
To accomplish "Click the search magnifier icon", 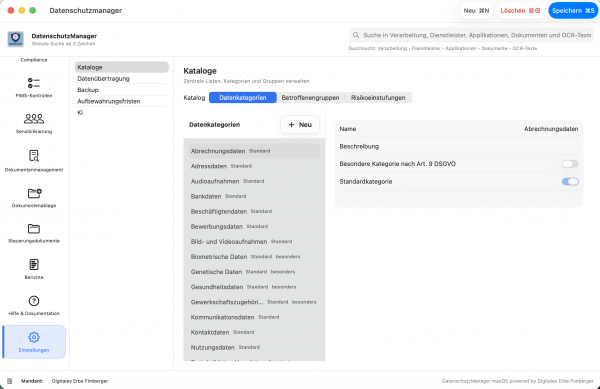I will tap(356, 35).
